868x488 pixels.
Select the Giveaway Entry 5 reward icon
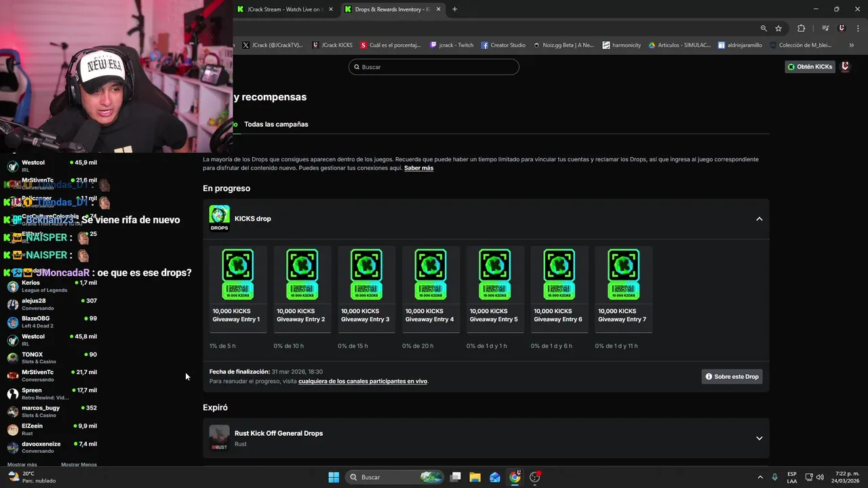coord(495,274)
